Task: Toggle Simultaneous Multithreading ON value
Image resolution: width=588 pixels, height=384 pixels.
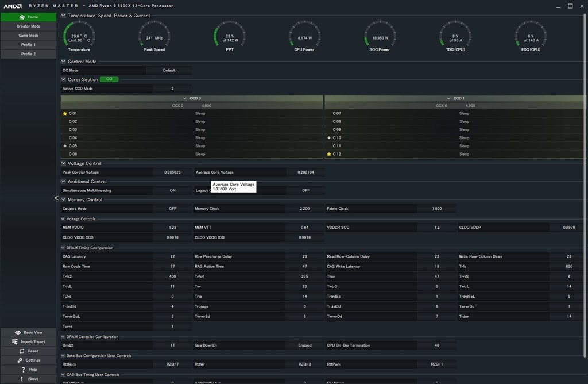Action: click(x=172, y=190)
